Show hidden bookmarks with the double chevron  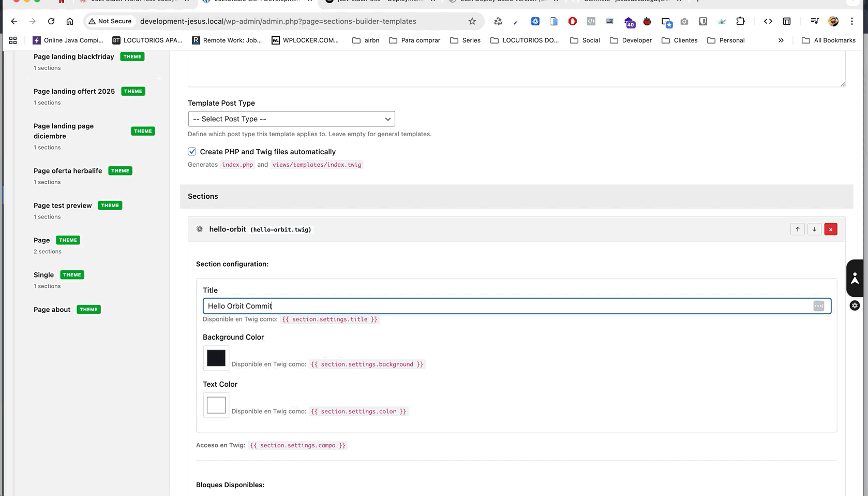coord(781,40)
